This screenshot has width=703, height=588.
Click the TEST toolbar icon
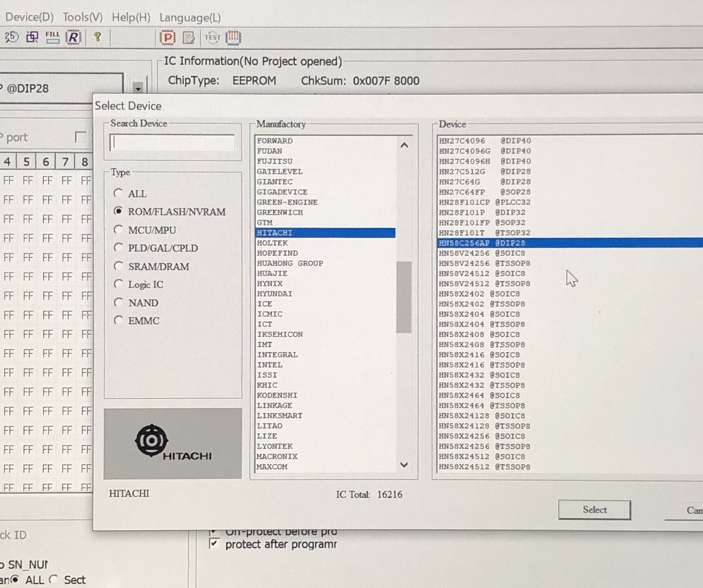[212, 37]
